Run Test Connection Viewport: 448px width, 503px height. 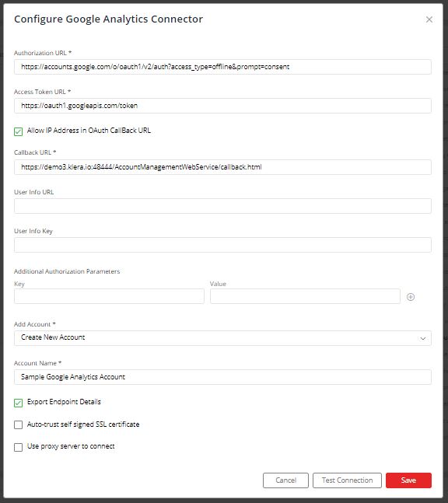click(x=347, y=480)
